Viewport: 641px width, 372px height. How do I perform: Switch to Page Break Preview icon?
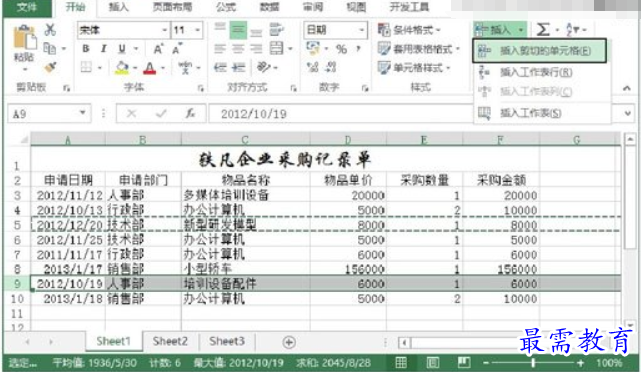point(464,362)
